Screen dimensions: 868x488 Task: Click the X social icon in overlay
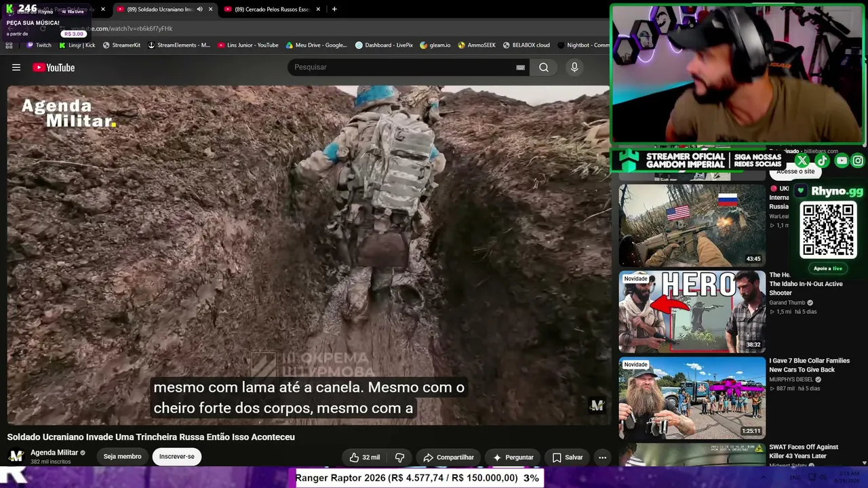tap(802, 161)
